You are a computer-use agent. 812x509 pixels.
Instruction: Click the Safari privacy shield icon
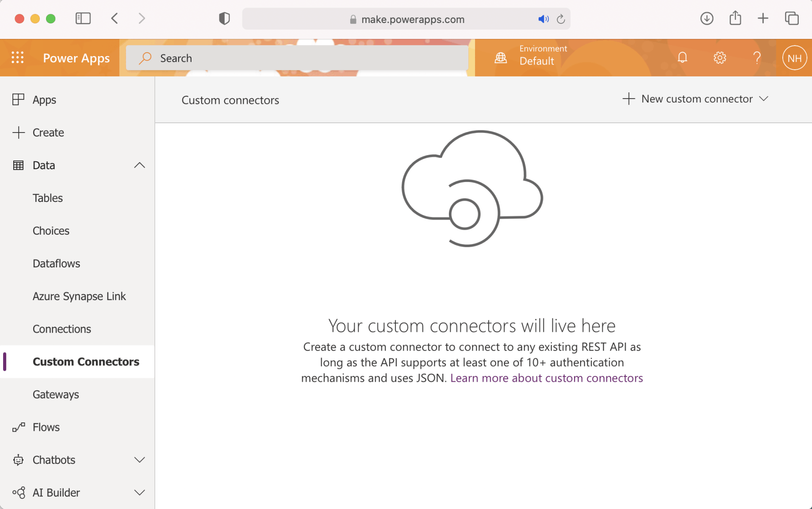(x=224, y=19)
